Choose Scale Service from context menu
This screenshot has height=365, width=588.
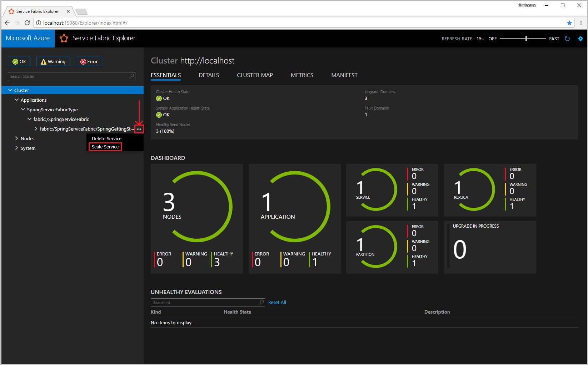[105, 147]
